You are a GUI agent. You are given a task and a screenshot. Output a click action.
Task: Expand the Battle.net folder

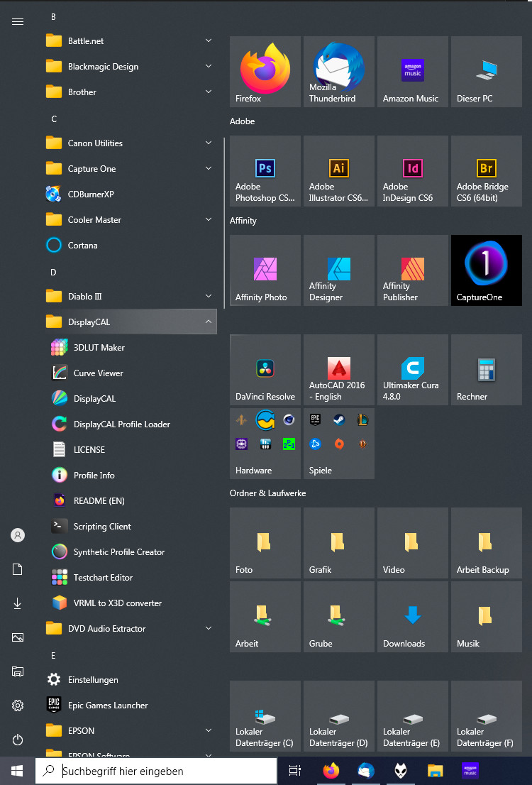point(131,41)
